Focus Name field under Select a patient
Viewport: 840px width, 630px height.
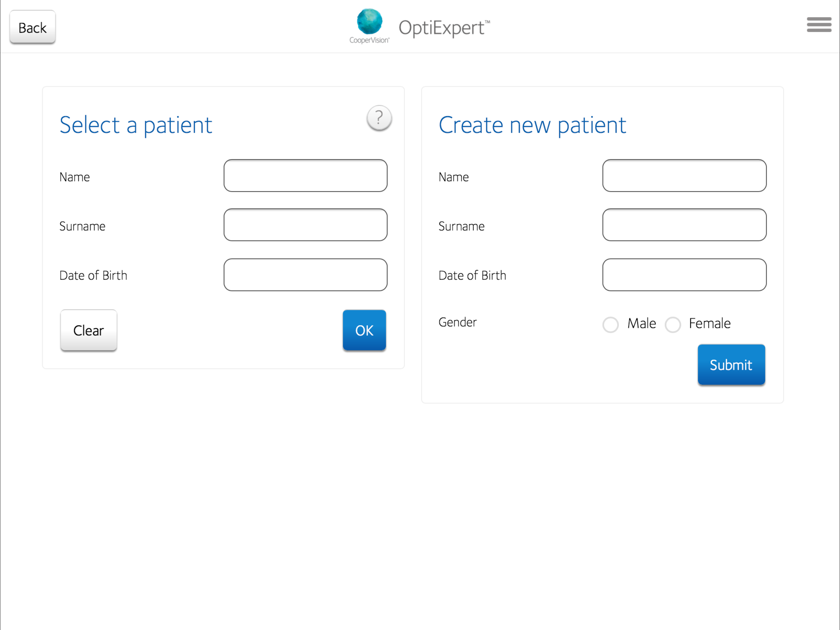coord(305,176)
